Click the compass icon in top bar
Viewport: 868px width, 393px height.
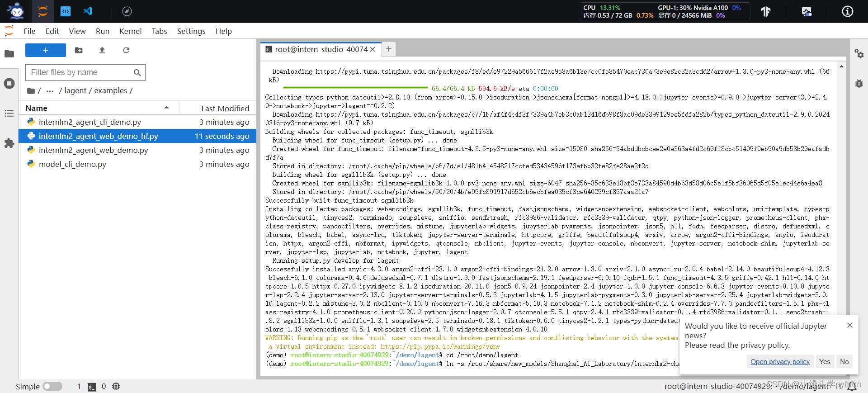point(127,11)
